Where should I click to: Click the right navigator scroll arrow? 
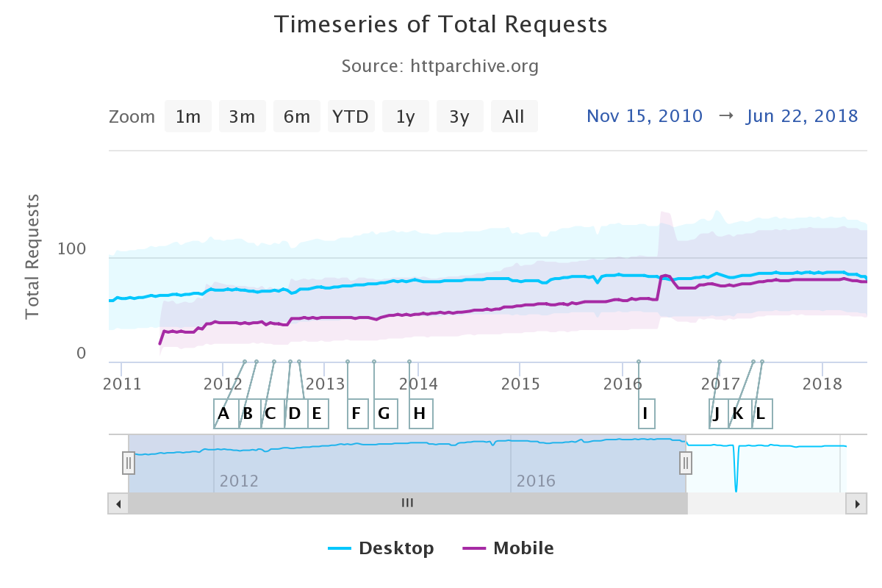tap(857, 503)
